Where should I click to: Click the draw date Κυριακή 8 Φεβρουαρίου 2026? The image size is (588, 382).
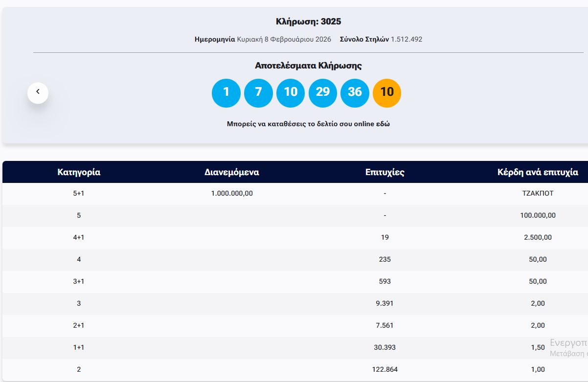[284, 39]
